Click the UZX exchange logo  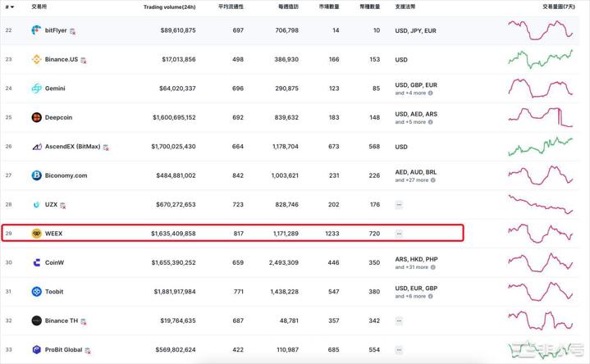click(x=36, y=205)
